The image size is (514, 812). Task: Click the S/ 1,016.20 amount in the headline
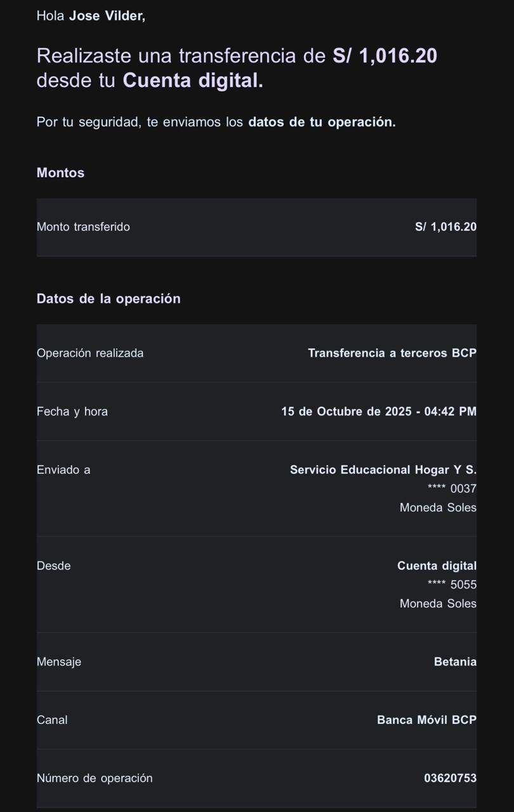pyautogui.click(x=385, y=56)
